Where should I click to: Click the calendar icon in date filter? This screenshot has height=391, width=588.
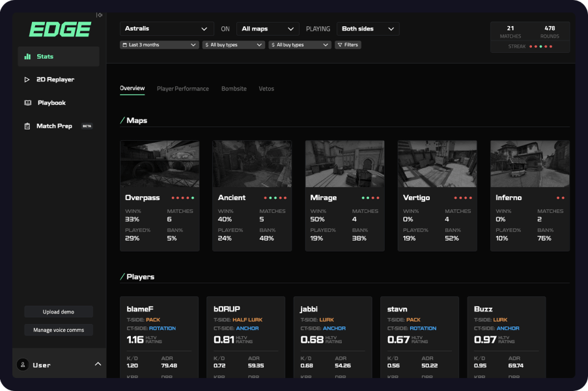[x=125, y=45]
